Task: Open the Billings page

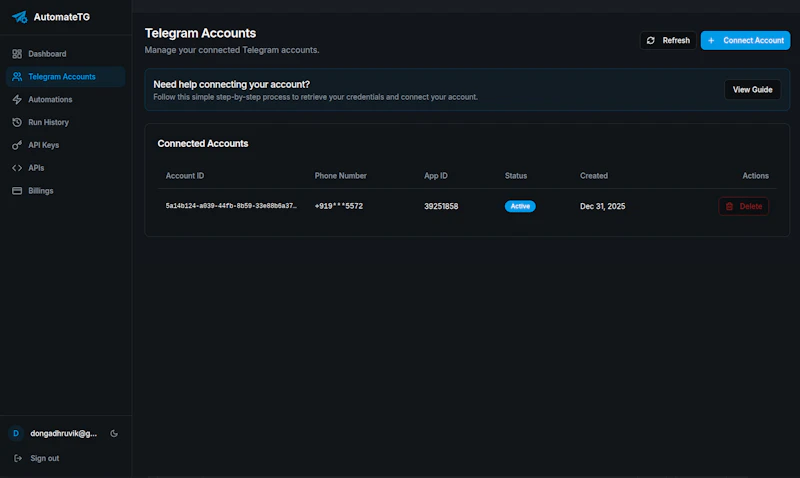Action: click(x=65, y=191)
